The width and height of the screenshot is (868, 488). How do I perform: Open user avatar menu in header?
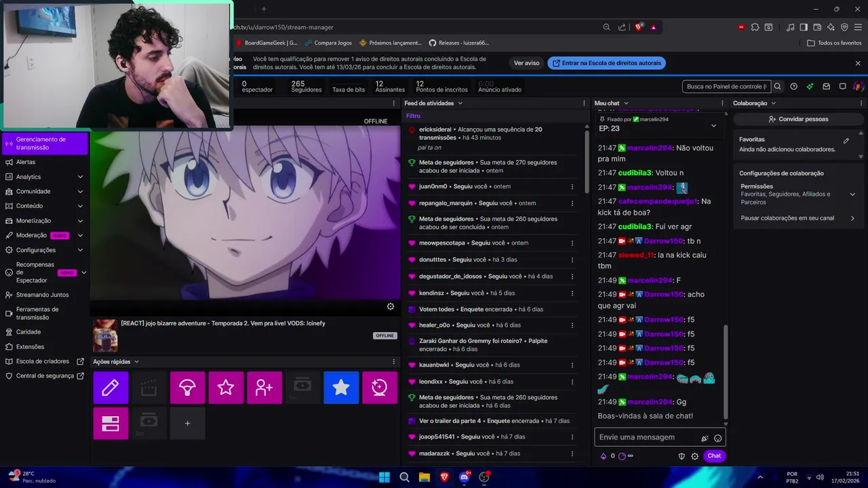pyautogui.click(x=858, y=87)
